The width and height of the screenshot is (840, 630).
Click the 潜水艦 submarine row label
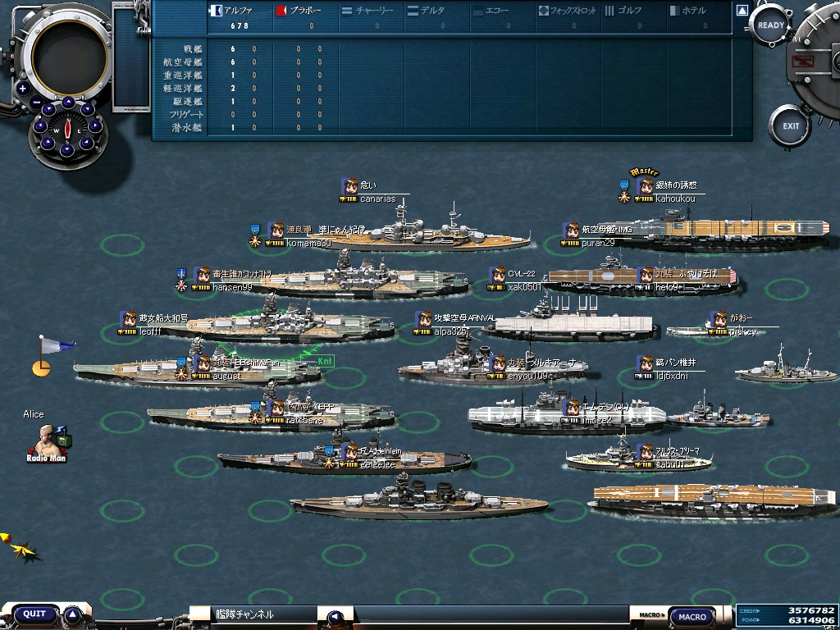(187, 127)
